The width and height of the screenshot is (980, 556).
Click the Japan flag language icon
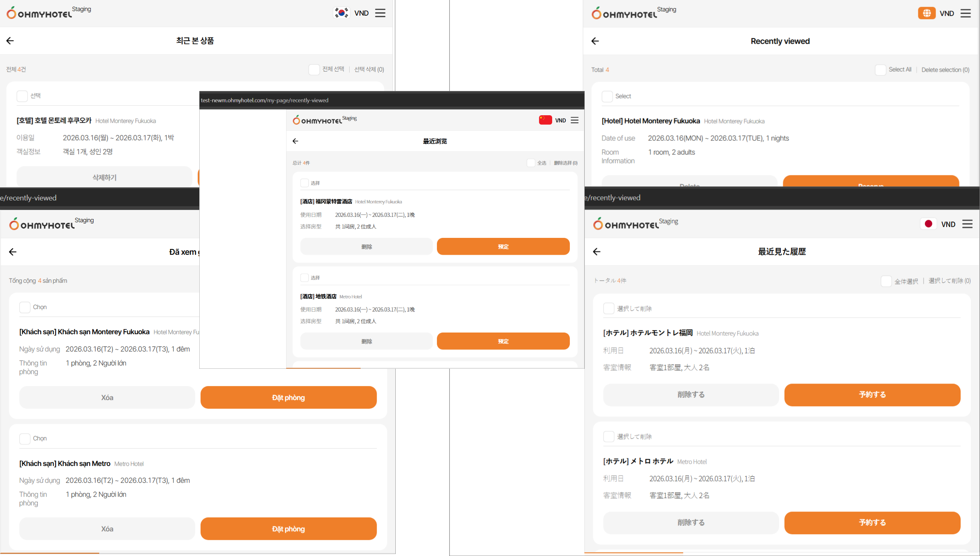pyautogui.click(x=928, y=224)
